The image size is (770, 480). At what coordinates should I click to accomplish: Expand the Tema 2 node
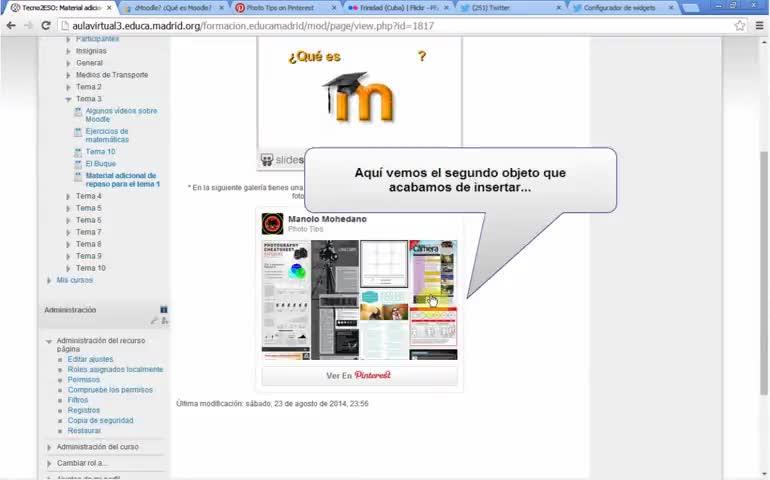tap(68, 87)
